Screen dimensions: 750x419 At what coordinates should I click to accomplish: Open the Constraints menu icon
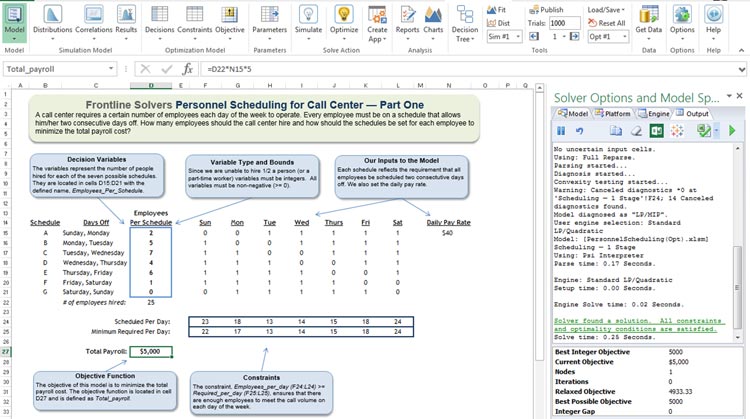click(x=194, y=20)
